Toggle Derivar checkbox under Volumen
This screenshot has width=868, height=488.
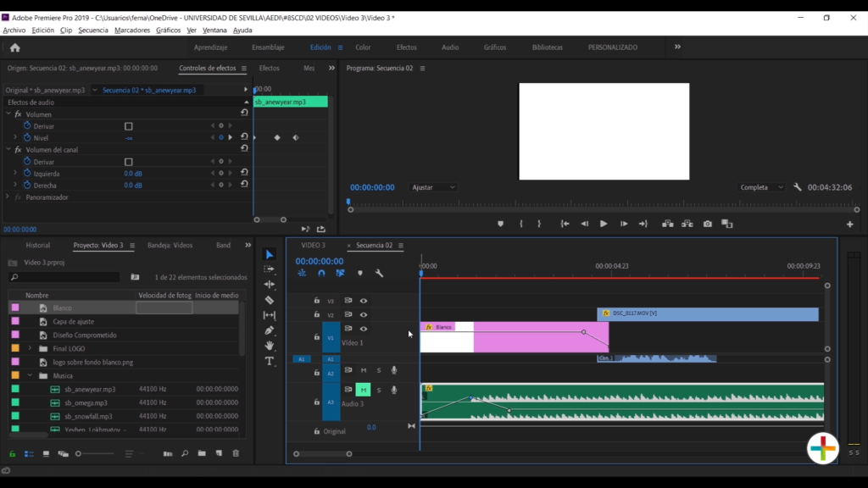coord(129,126)
